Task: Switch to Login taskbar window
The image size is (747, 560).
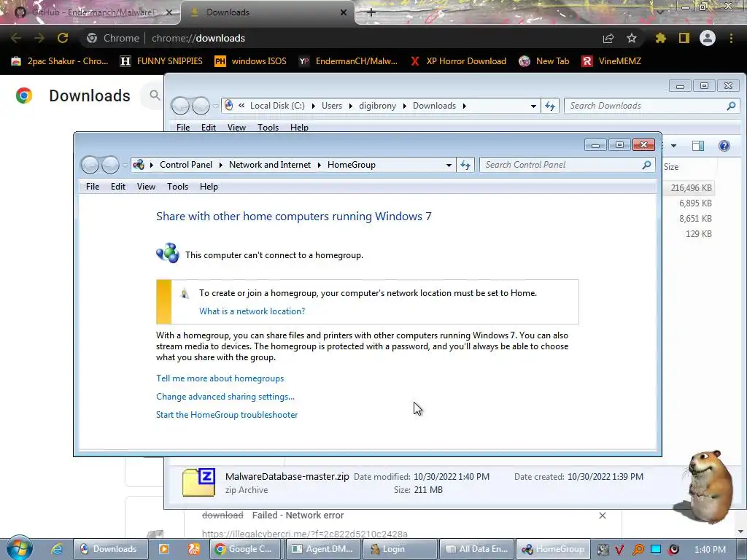Action: [400, 549]
